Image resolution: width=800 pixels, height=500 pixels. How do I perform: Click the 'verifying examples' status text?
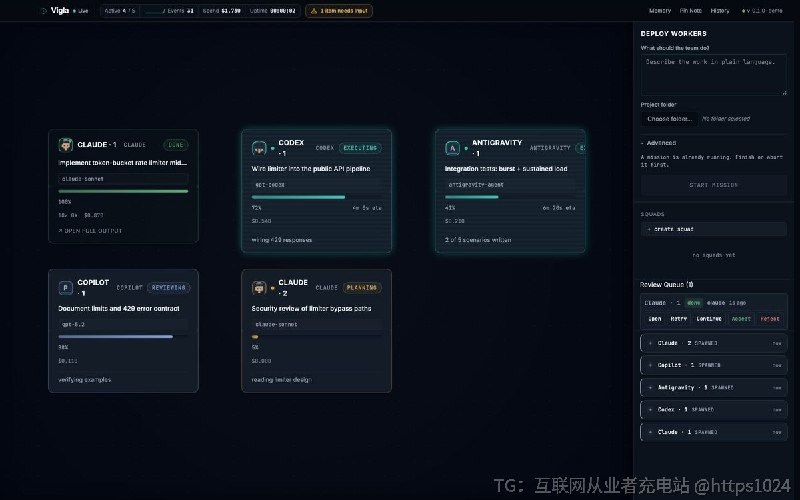[85, 380]
